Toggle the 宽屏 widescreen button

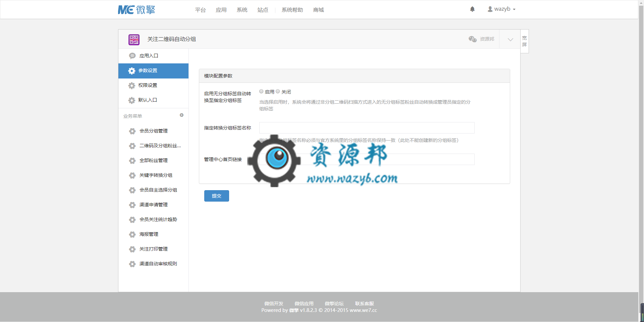pos(524,41)
